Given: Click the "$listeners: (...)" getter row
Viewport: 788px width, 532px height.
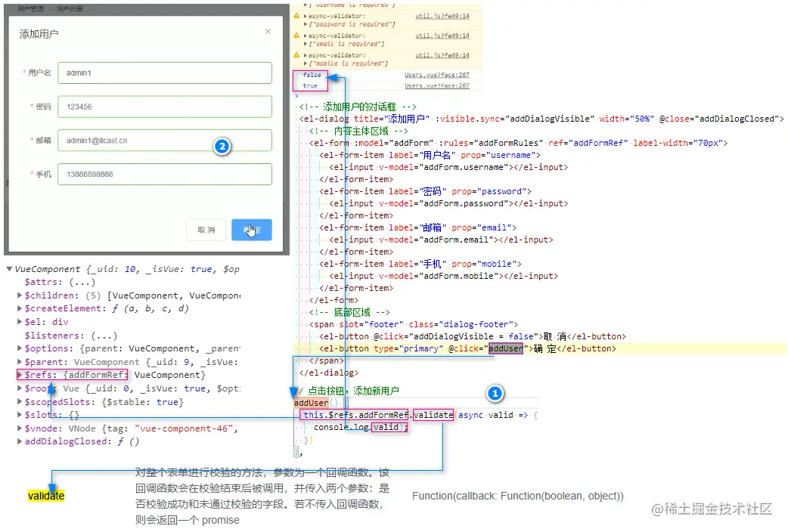Looking at the screenshot, I should 71,335.
